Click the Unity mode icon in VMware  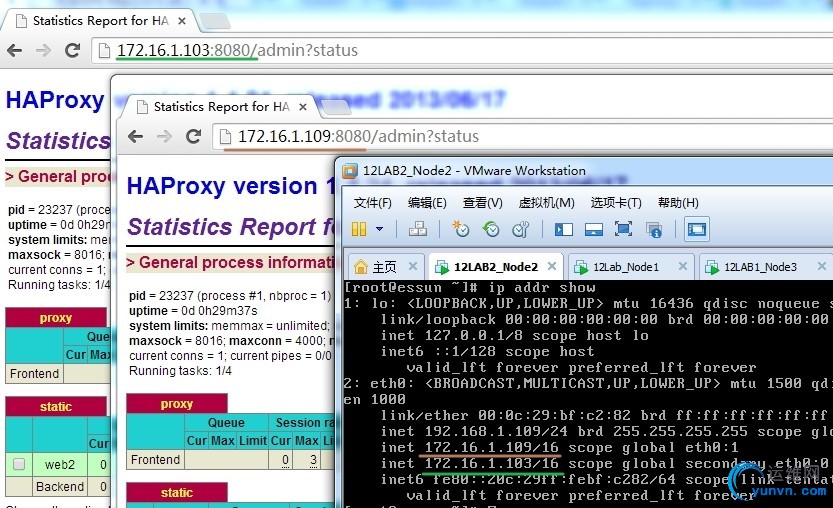click(654, 230)
